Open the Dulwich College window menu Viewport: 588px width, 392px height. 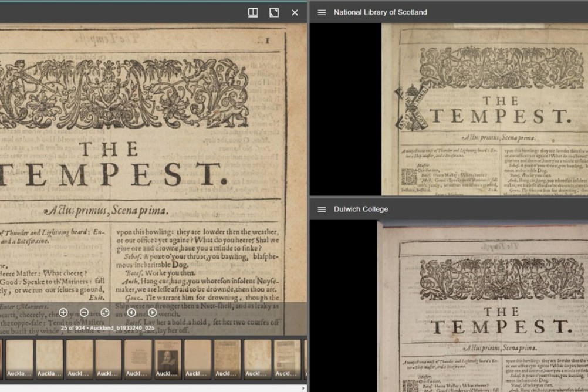click(322, 209)
